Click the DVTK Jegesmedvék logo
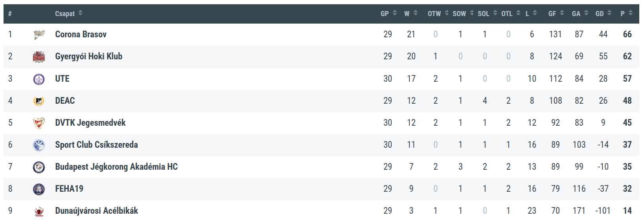644x222 pixels. 39,123
